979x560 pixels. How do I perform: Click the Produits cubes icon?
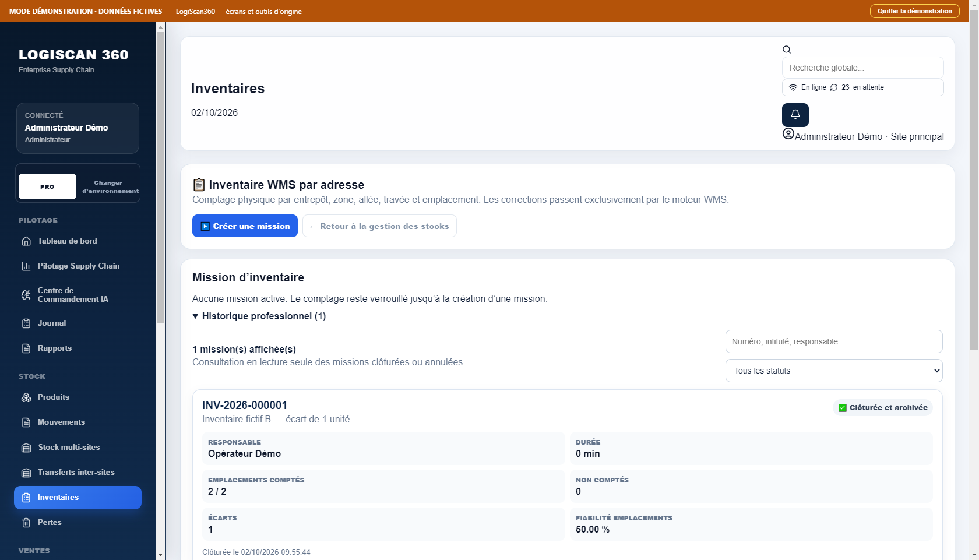pos(26,397)
